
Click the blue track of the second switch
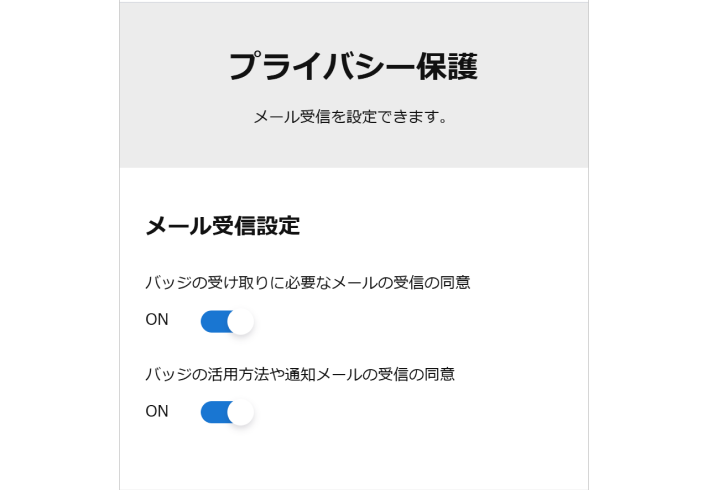[x=212, y=412]
